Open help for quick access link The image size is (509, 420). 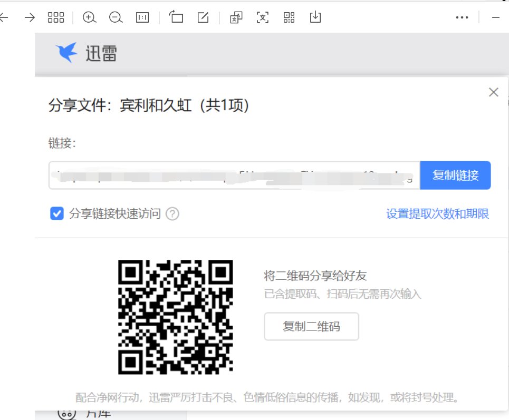tap(172, 214)
